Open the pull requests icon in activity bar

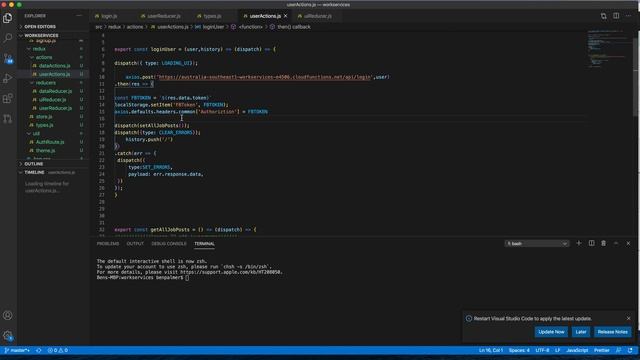coord(8,119)
